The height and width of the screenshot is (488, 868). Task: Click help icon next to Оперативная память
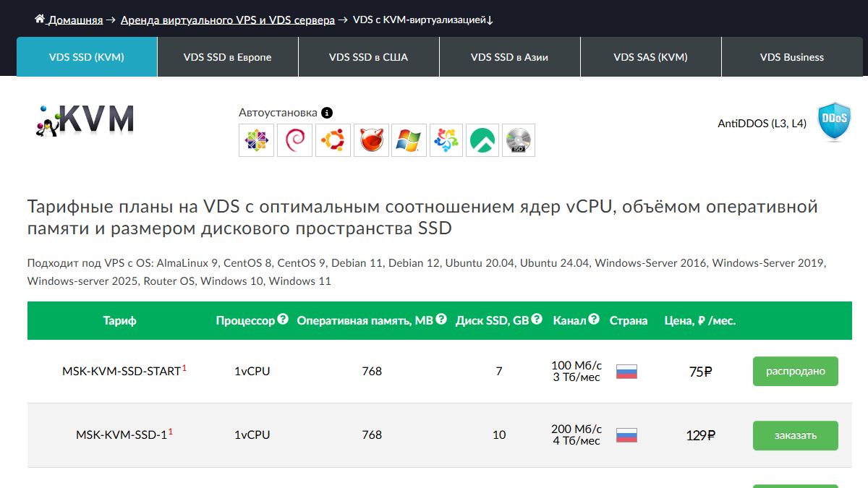441,319
